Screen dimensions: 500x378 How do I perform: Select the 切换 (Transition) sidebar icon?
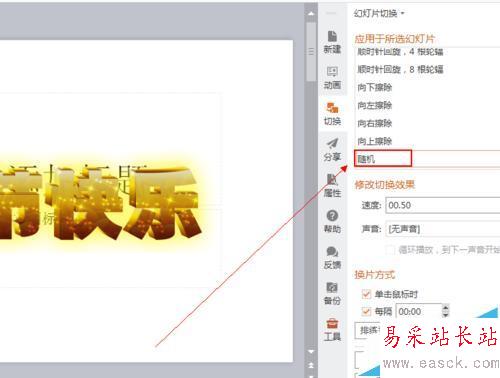point(332,114)
